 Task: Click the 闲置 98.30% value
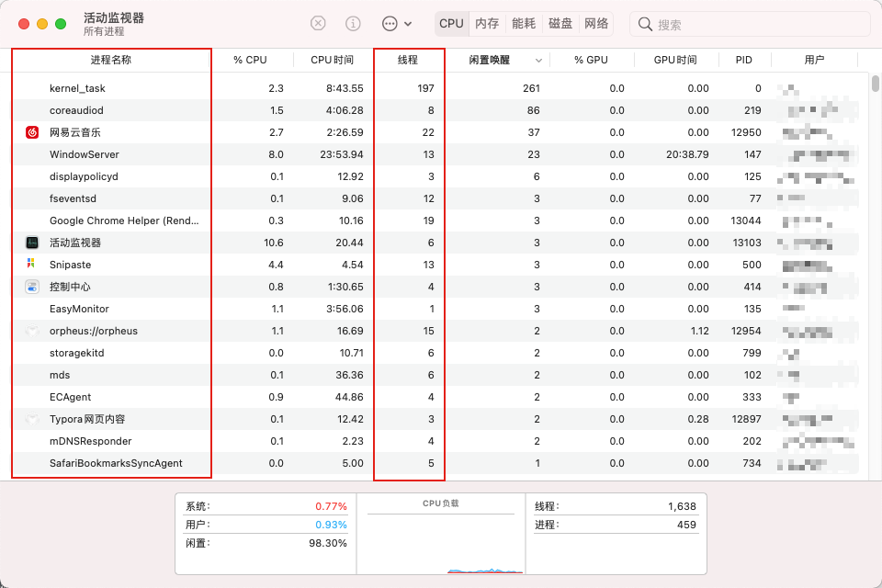click(x=327, y=543)
